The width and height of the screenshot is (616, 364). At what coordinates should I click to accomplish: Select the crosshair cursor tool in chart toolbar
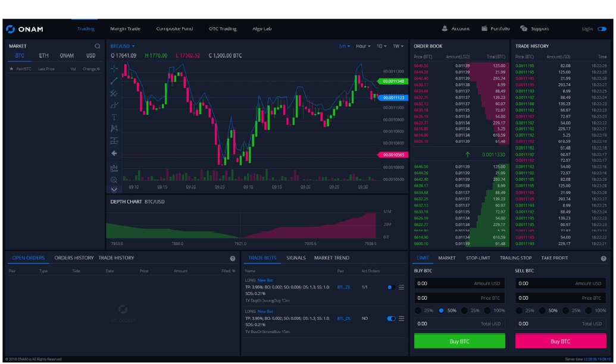(114, 69)
